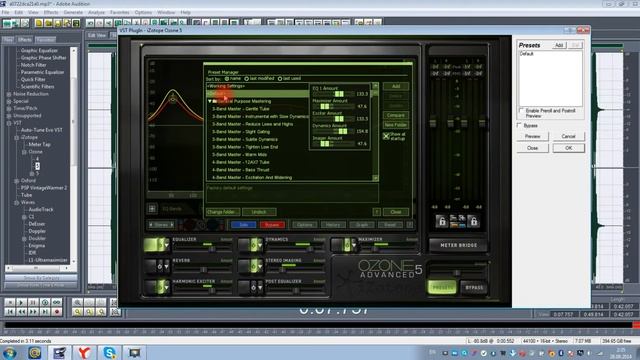This screenshot has height=360, width=640.
Task: Switch to the Favorites tab in the left panel
Action: [45, 40]
